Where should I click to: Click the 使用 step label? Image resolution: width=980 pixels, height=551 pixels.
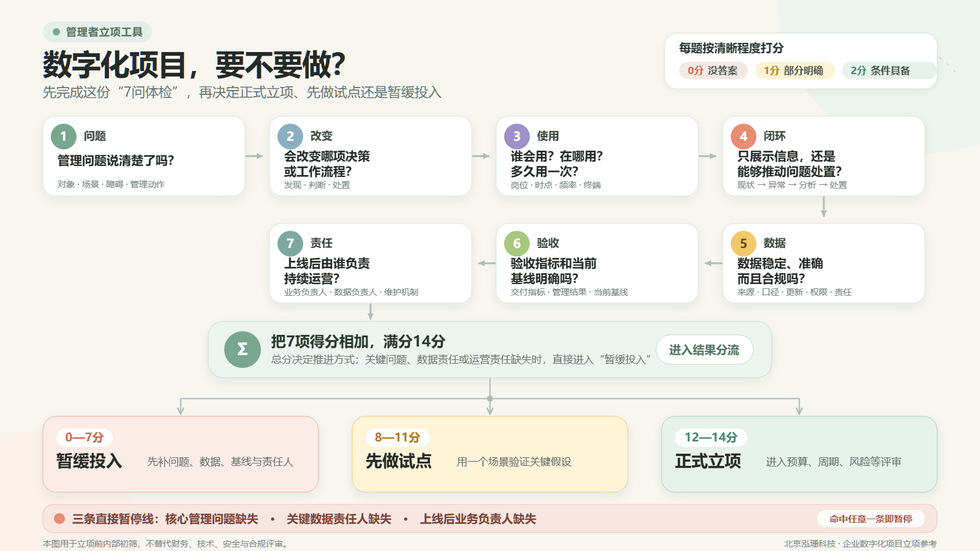pos(548,136)
